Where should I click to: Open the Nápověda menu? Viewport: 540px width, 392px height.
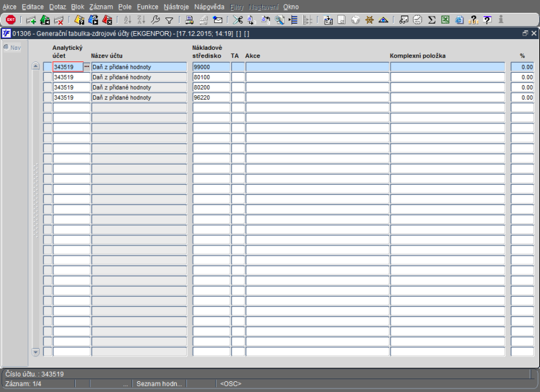tap(209, 7)
